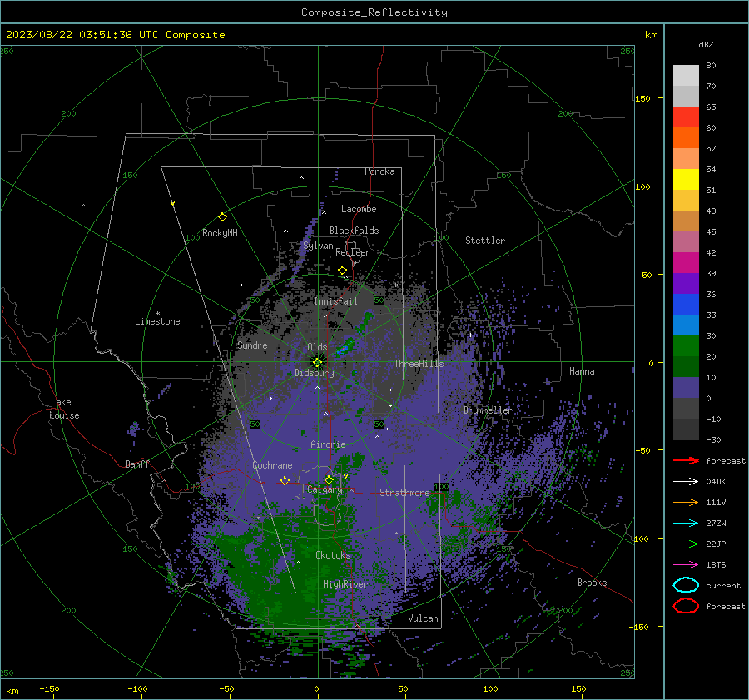Click the yellow diamond marker near RockyMH
Image resolution: width=749 pixels, height=700 pixels.
[x=222, y=217]
